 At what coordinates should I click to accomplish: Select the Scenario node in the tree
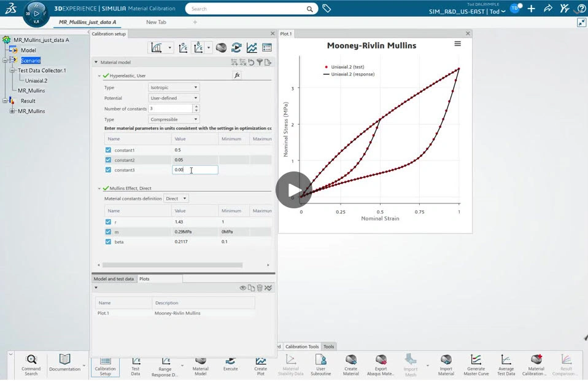31,60
